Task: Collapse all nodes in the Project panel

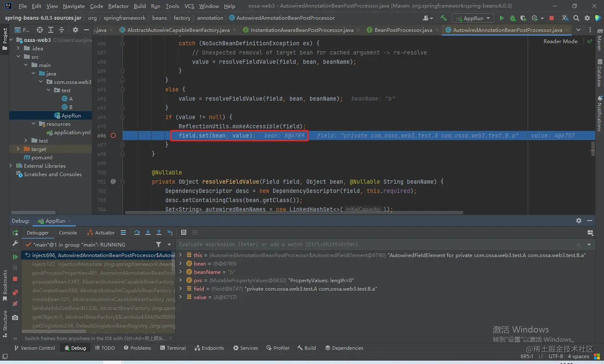Action: 62,30
